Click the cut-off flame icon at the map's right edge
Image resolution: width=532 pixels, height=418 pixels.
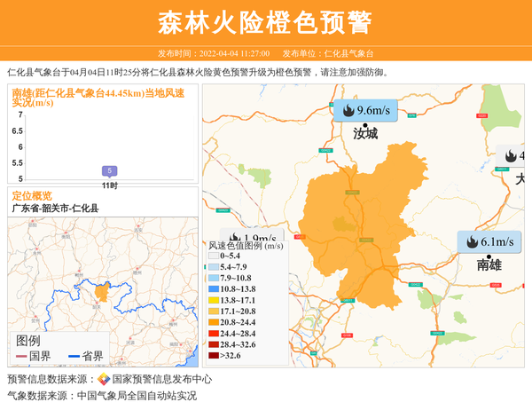point(511,156)
